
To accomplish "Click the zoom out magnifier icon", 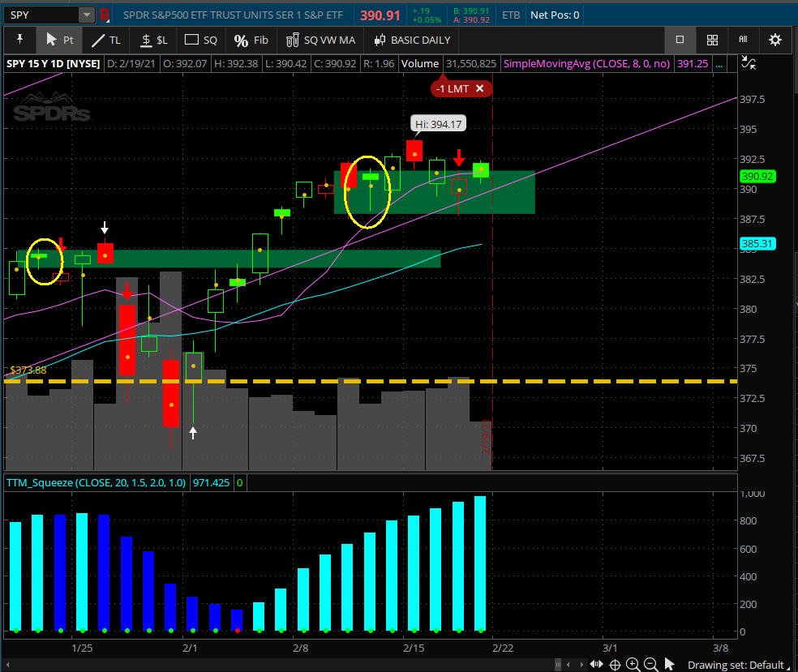I will 651,665.
